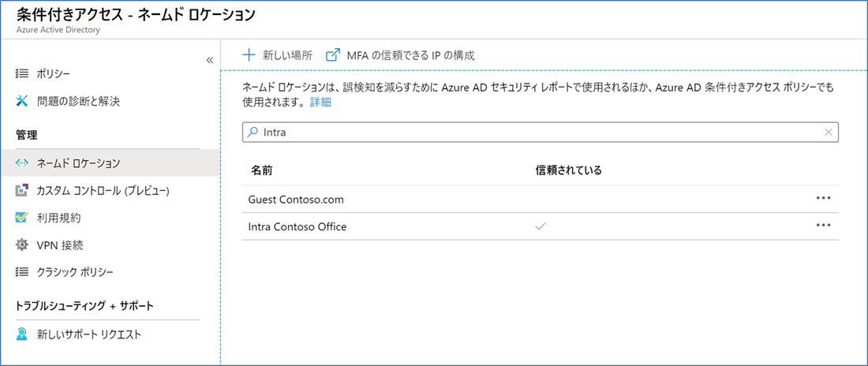The image size is (868, 366).
Task: Open more options for Guest Contoso.com
Action: coord(824,199)
